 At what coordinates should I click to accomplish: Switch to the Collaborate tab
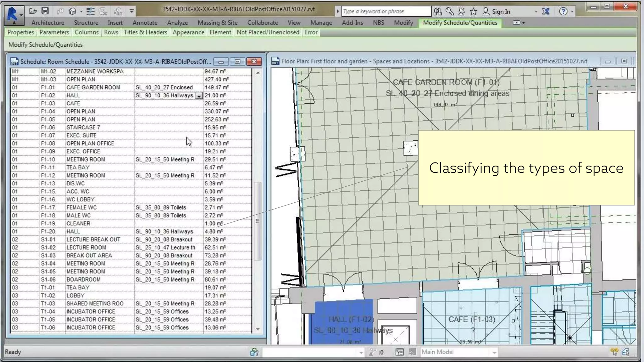click(263, 23)
